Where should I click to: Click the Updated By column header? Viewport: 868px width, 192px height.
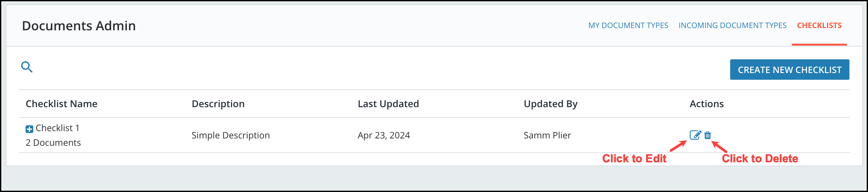tap(551, 104)
